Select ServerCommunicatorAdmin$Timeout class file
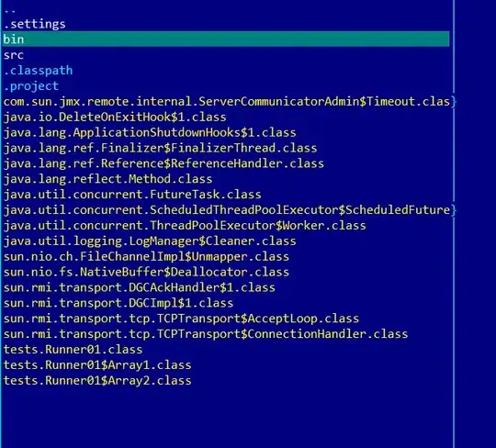Image resolution: width=496 pixels, height=448 pixels. [227, 102]
